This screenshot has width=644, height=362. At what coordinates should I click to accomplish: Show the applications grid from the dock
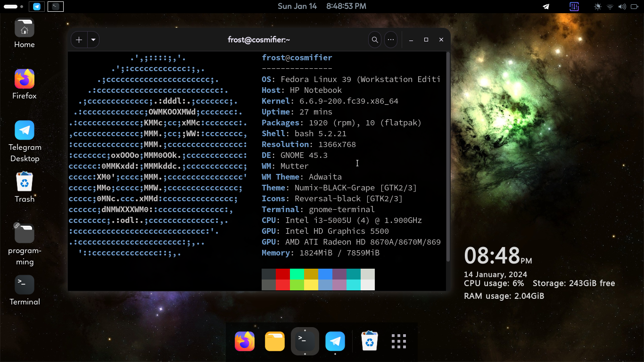pos(399,341)
